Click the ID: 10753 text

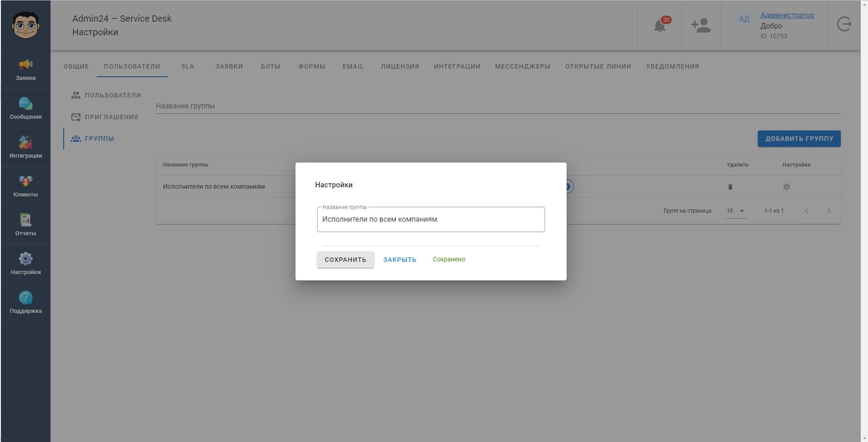coord(773,36)
